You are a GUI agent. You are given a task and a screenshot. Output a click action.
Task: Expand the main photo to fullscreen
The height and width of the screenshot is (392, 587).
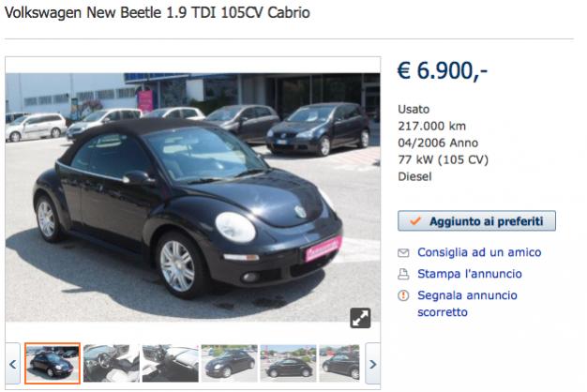click(x=360, y=318)
